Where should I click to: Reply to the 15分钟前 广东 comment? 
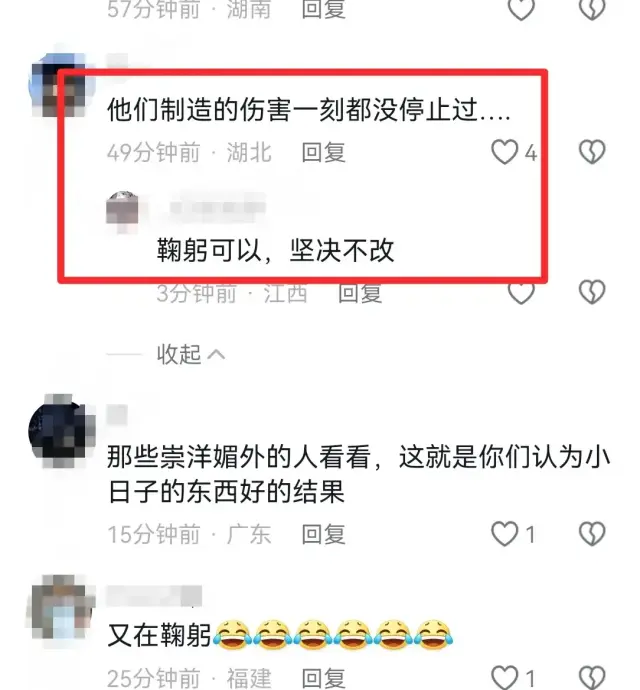(324, 534)
